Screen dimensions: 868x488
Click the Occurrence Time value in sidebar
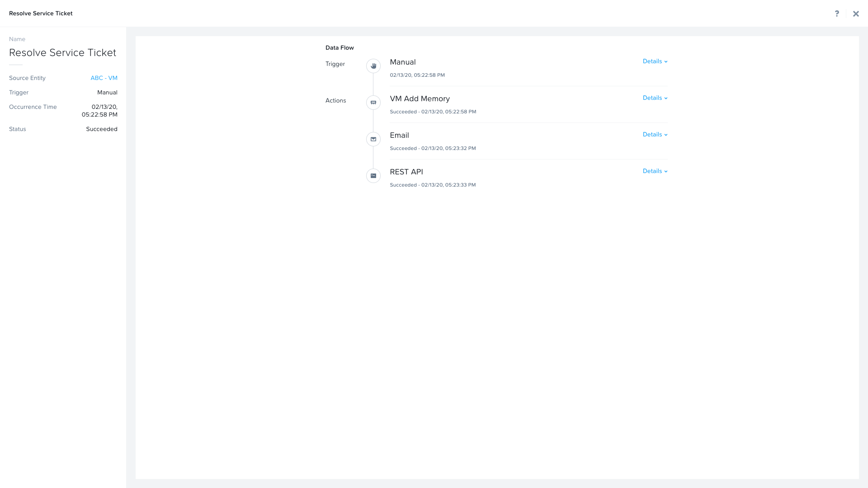coord(99,111)
